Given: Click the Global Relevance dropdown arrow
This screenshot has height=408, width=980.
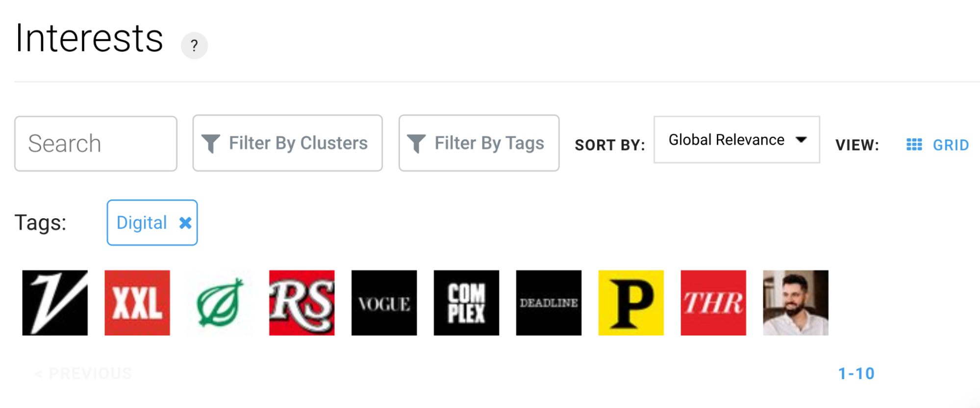Looking at the screenshot, I should [802, 140].
